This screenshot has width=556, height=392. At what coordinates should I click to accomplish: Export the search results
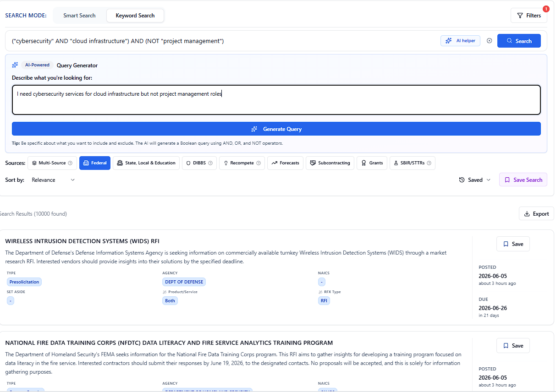tap(536, 214)
